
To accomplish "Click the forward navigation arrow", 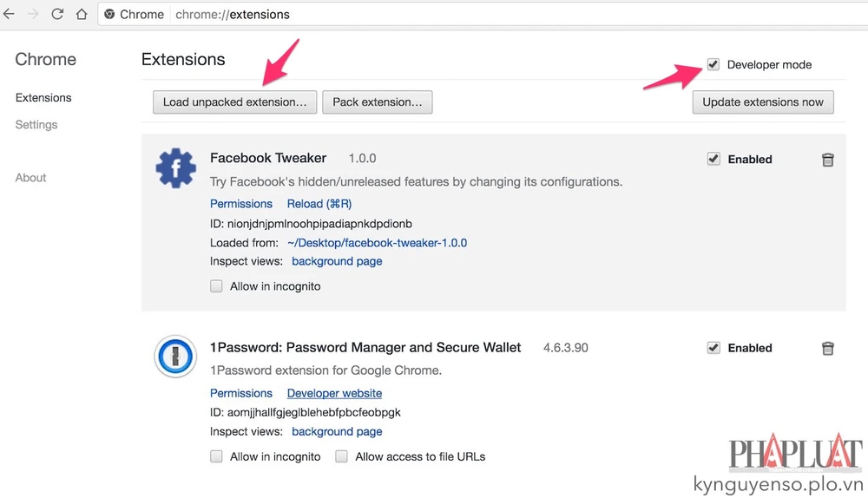I will 33,14.
